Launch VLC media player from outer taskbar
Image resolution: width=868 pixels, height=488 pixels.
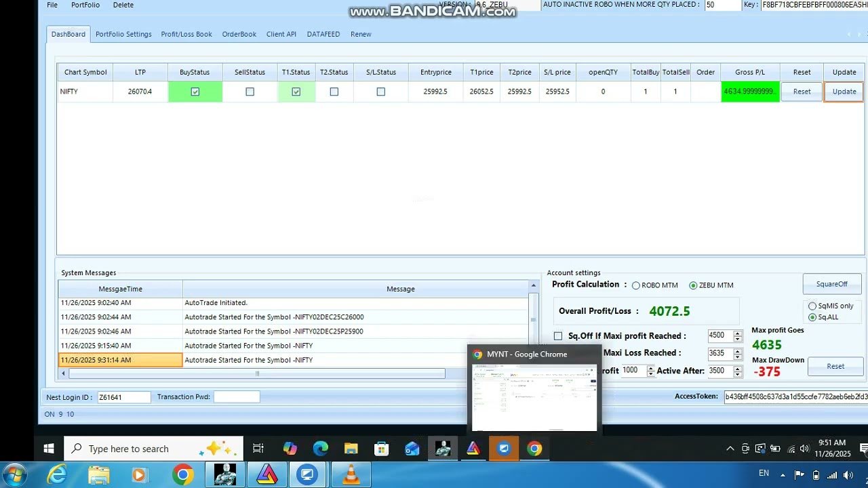point(351,475)
